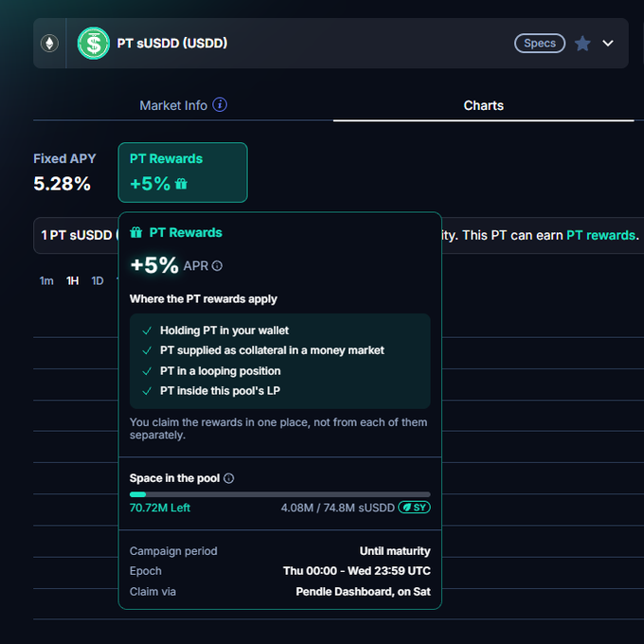
Task: Toggle the favorite star icon
Action: tap(582, 44)
